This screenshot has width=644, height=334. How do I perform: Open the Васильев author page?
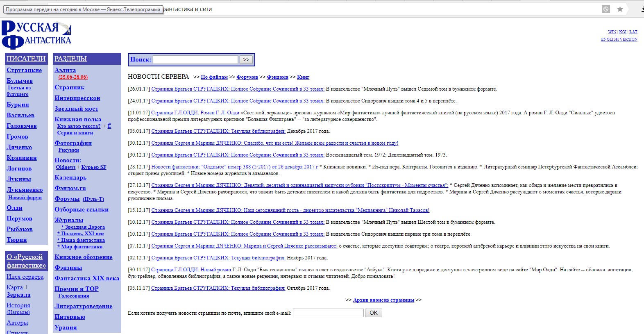coord(20,115)
